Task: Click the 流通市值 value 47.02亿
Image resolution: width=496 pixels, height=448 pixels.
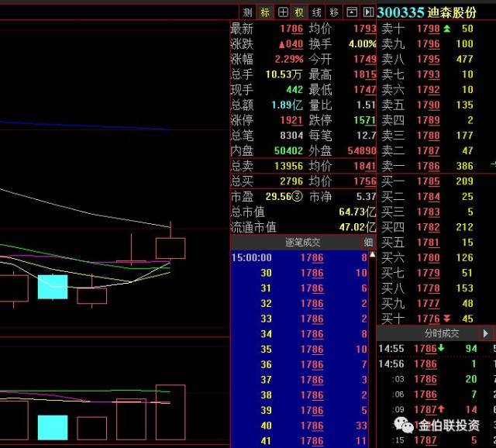Action: coord(357,227)
